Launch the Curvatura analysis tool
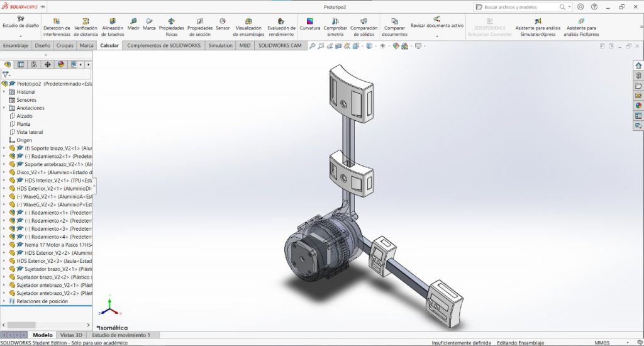 pos(309,24)
